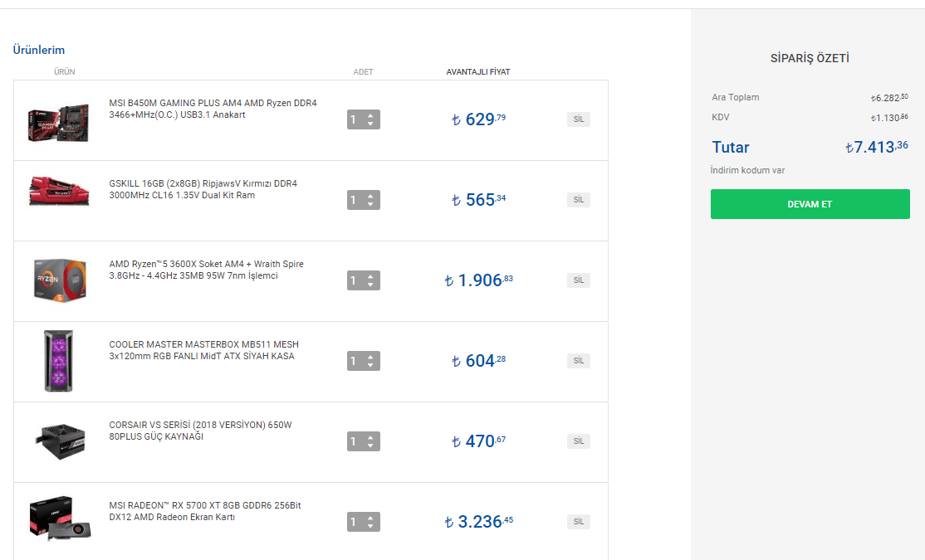
Task: Open Corsair VS 650W power supply image
Action: [60, 441]
